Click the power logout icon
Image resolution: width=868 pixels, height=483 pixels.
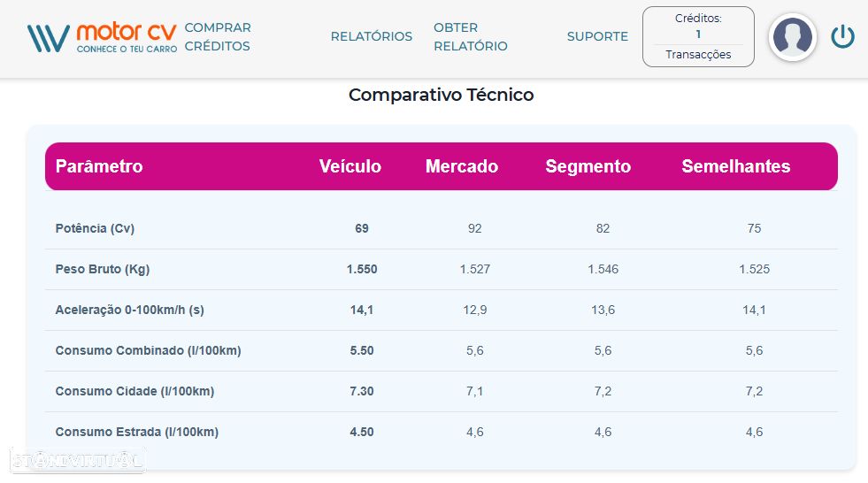pos(842,37)
